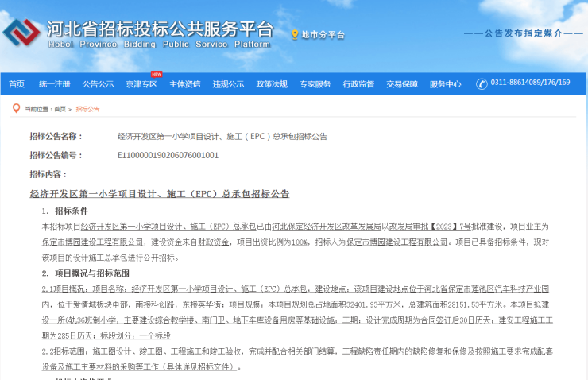
Task: Open the 首页 navigation tab
Action: (17, 84)
